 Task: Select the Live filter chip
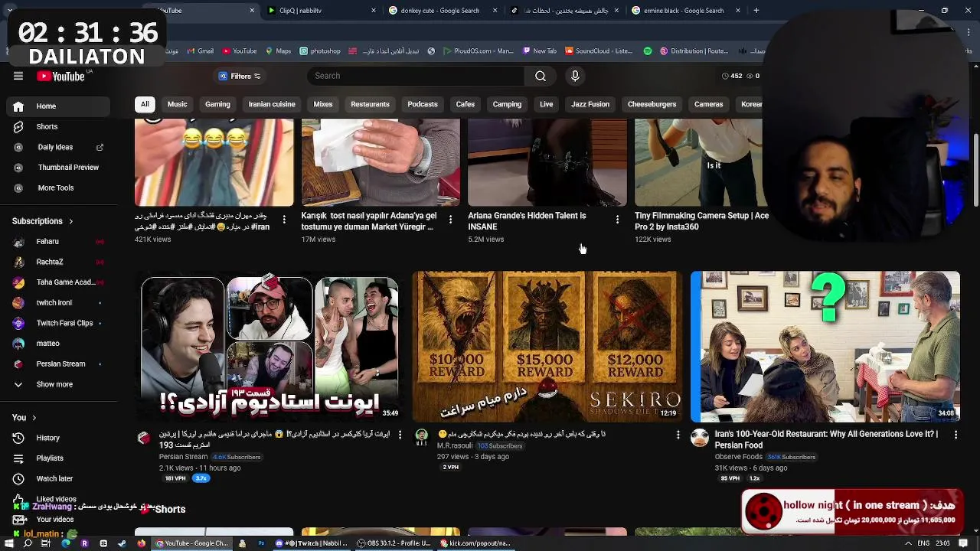tap(546, 104)
